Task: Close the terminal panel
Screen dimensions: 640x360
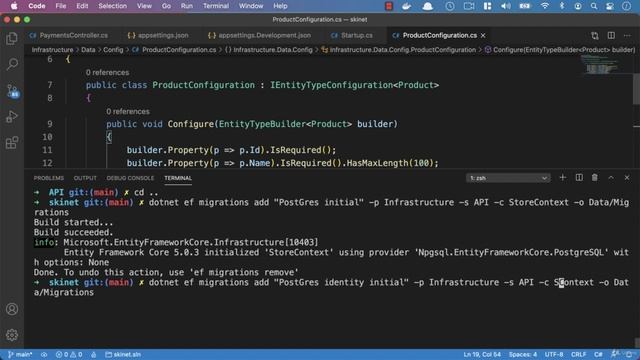Action: [x=627, y=178]
